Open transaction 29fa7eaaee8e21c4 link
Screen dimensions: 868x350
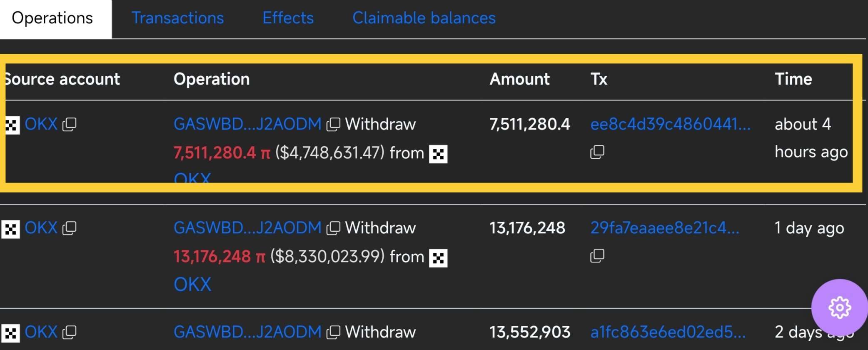pyautogui.click(x=665, y=228)
